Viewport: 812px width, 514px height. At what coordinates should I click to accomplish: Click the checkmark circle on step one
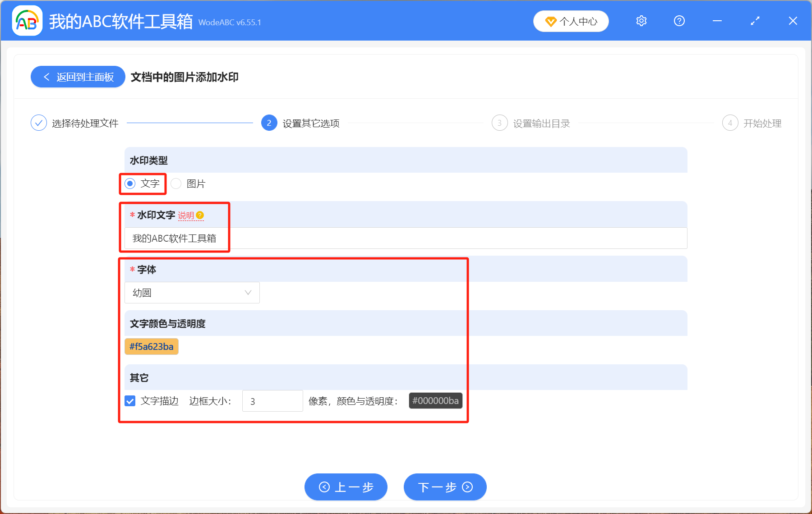39,123
